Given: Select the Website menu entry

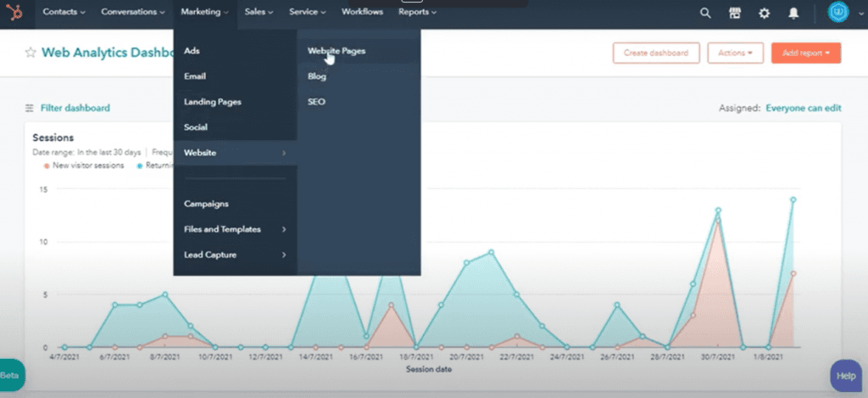Looking at the screenshot, I should click(x=236, y=153).
